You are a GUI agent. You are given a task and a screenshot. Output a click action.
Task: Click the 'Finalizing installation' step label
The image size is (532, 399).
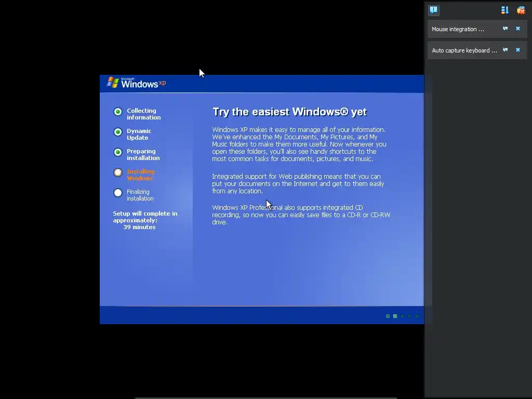(140, 195)
